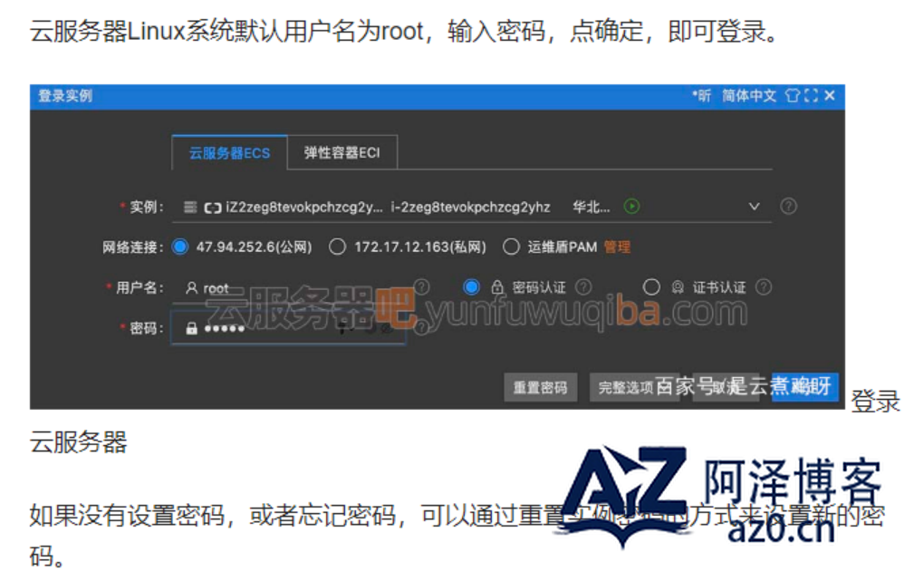Click help icon beside username field
Screen dimensions: 924x581
point(422,287)
